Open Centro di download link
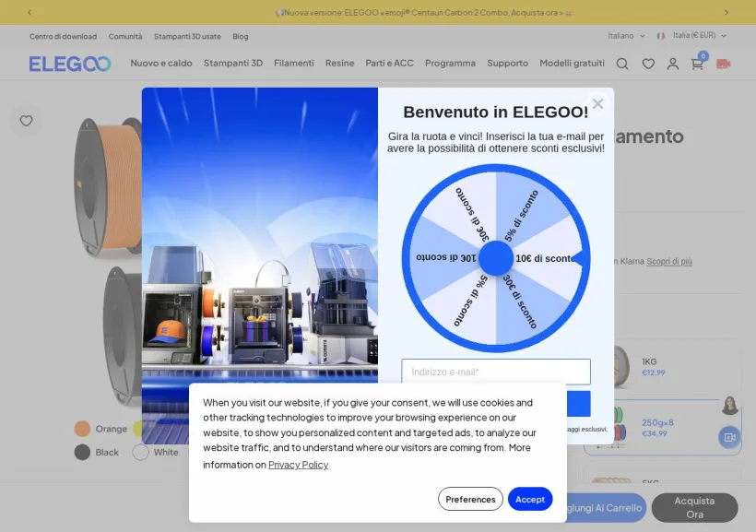The height and width of the screenshot is (532, 756). [64, 36]
